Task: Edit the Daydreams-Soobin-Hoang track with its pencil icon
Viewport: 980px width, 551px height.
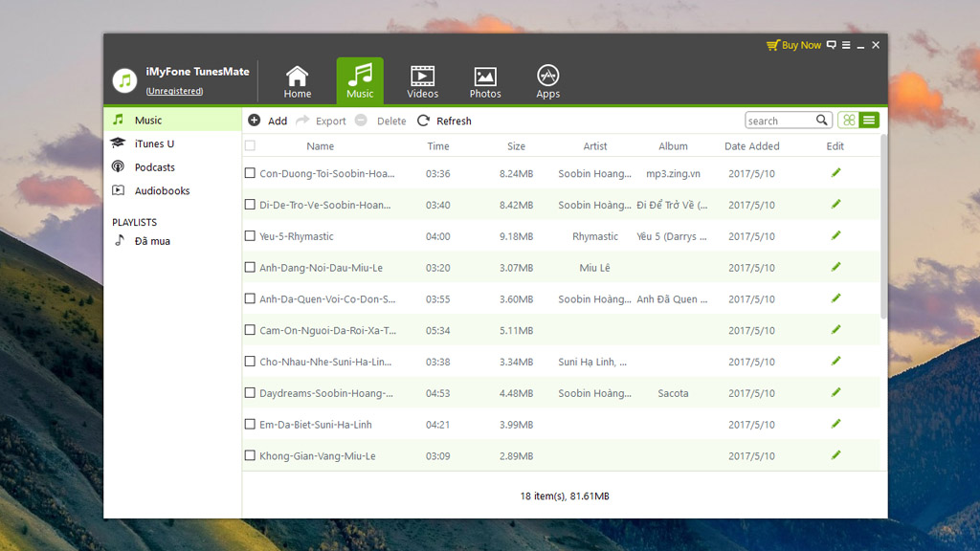Action: tap(835, 392)
